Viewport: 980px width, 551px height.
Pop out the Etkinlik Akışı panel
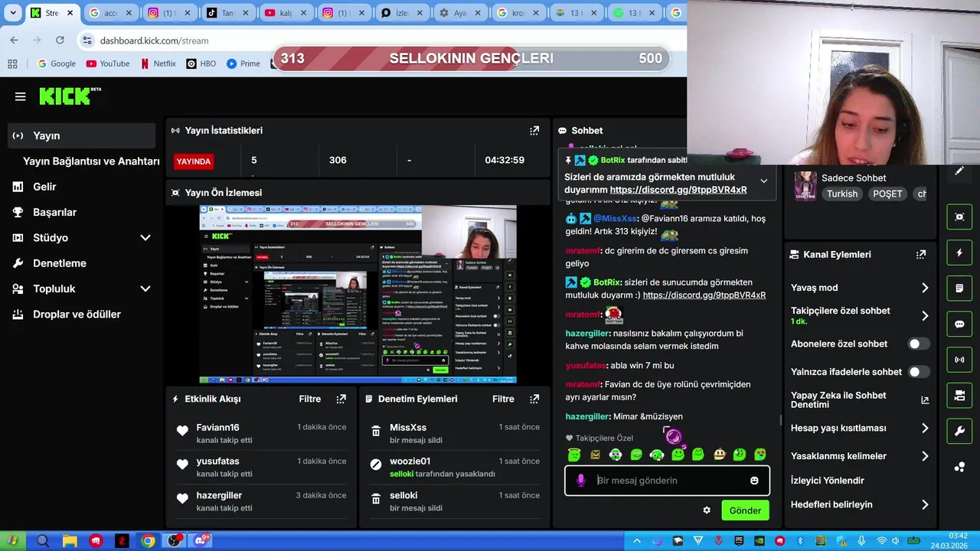341,399
